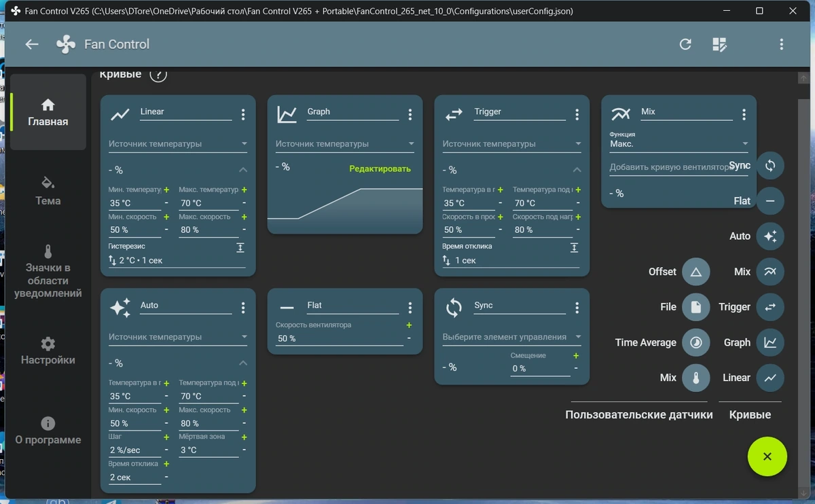Add a Flat curve via minus icon

tap(770, 201)
